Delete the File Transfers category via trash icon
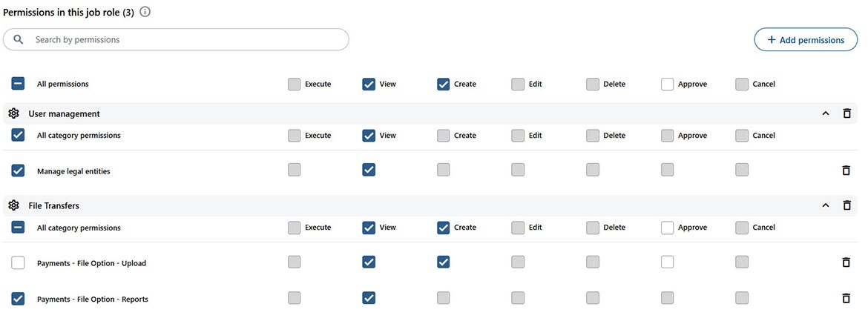The image size is (868, 321). coord(846,205)
